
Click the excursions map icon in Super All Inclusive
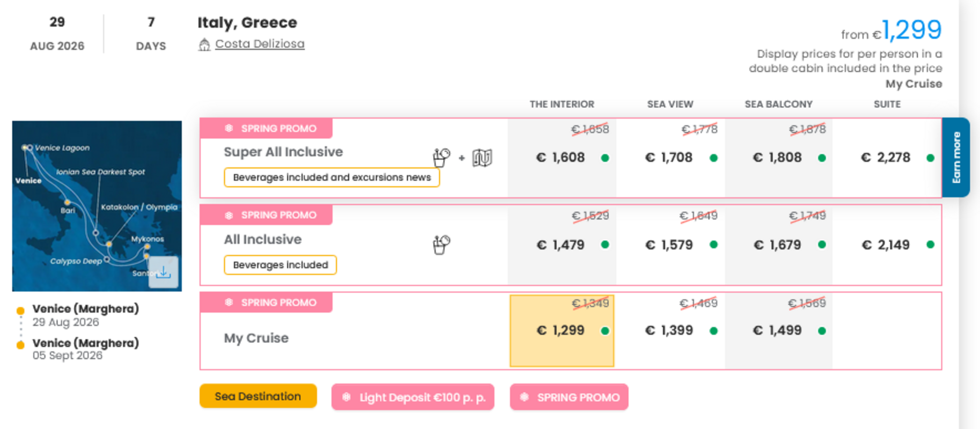(x=482, y=158)
